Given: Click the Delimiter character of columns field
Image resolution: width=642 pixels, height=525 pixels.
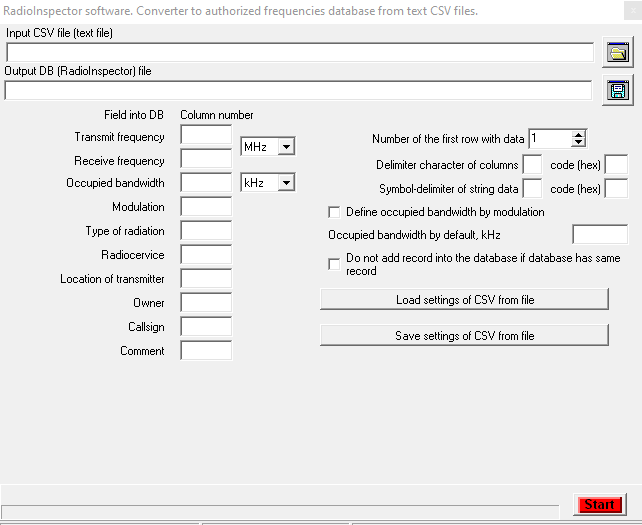Looking at the screenshot, I should click(532, 165).
